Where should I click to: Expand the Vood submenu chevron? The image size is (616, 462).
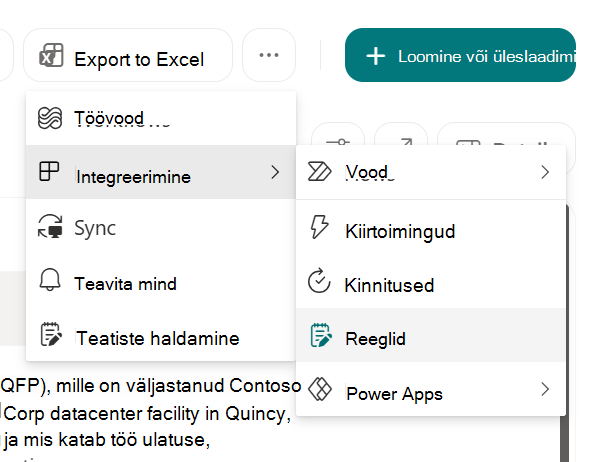pos(545,172)
